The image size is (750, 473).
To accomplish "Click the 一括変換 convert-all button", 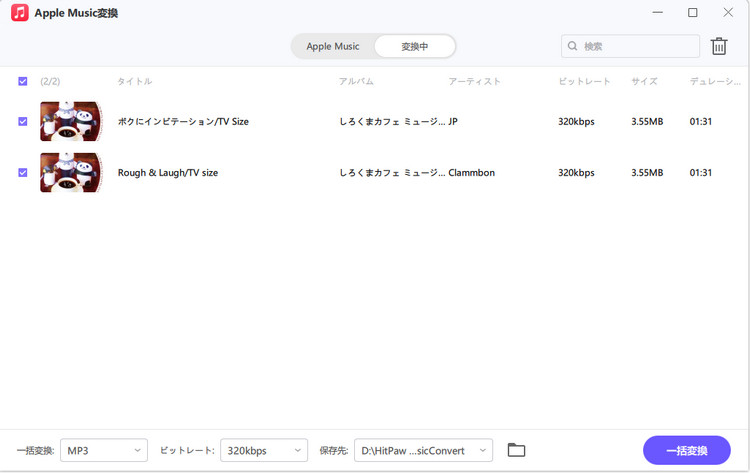I will [x=687, y=451].
